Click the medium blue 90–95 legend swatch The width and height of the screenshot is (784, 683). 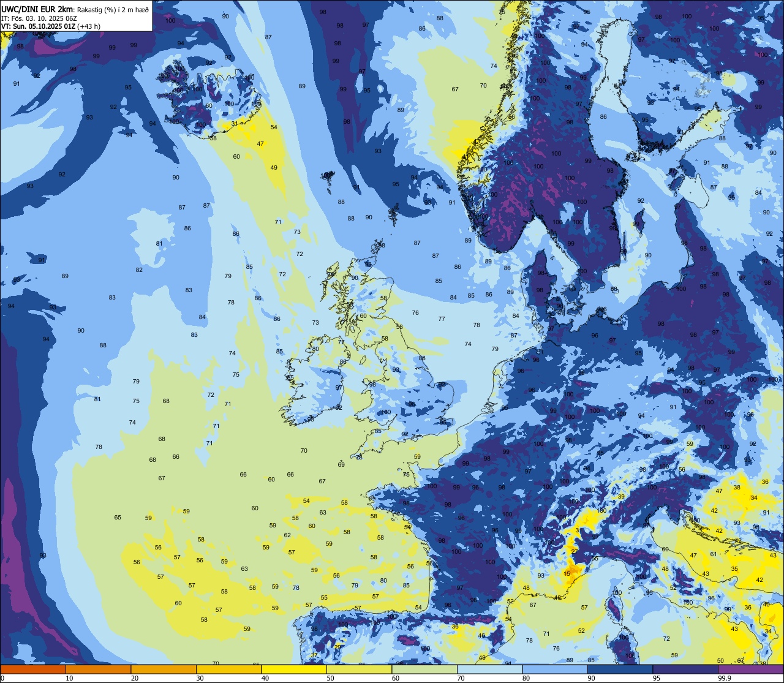[620, 670]
